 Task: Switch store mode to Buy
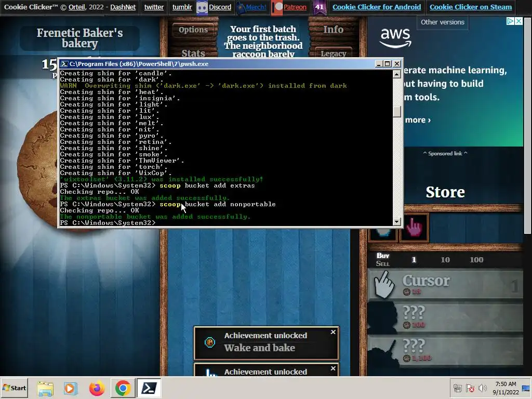[383, 256]
